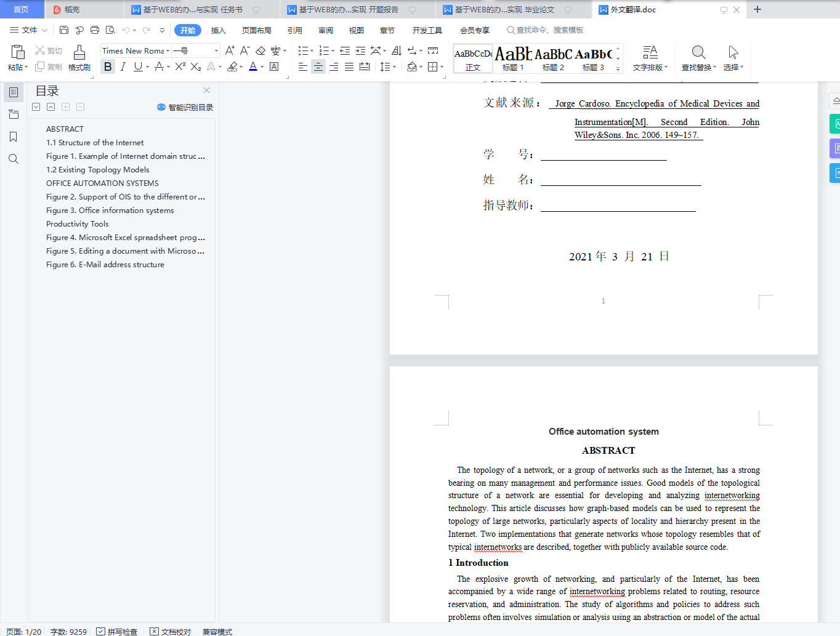The width and height of the screenshot is (840, 636).
Task: Click the Paste clipboard icon
Action: pos(18,52)
